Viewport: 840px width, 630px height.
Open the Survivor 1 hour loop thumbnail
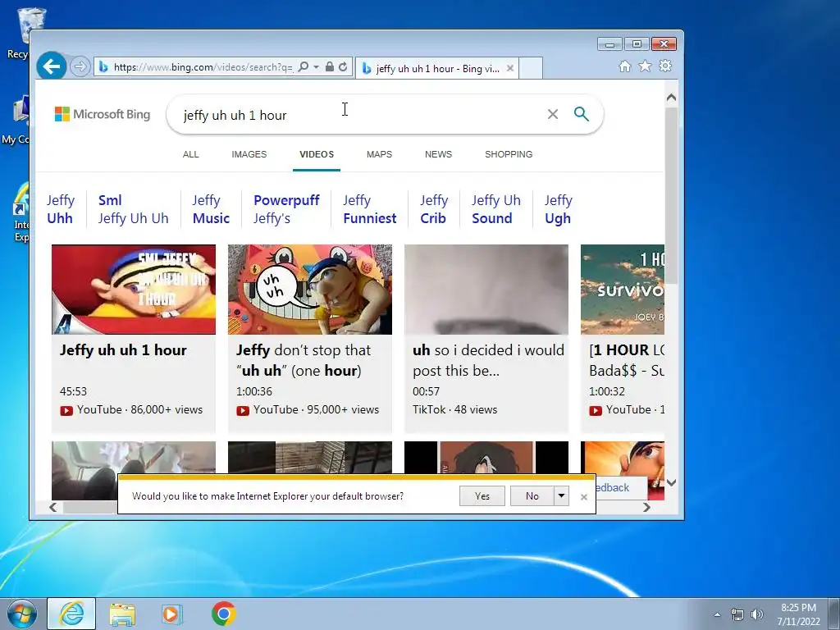coord(623,290)
